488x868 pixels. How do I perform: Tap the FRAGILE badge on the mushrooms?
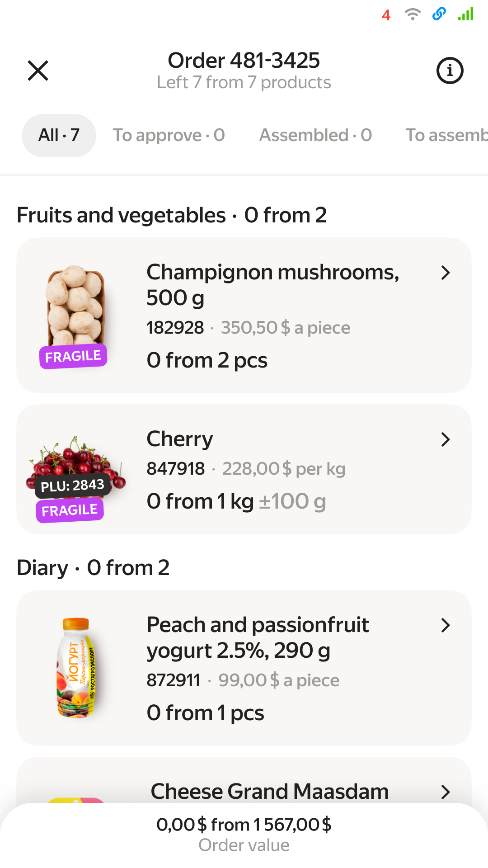[x=73, y=356]
